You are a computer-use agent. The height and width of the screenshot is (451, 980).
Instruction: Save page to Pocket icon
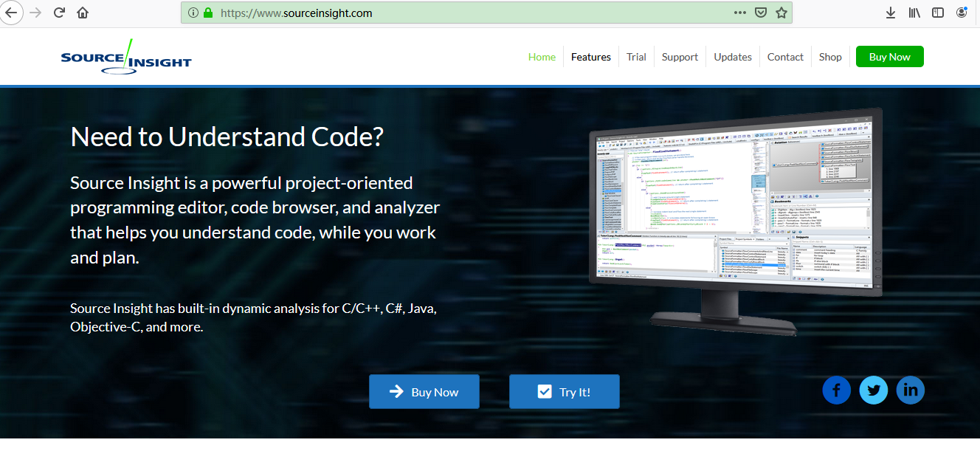760,13
